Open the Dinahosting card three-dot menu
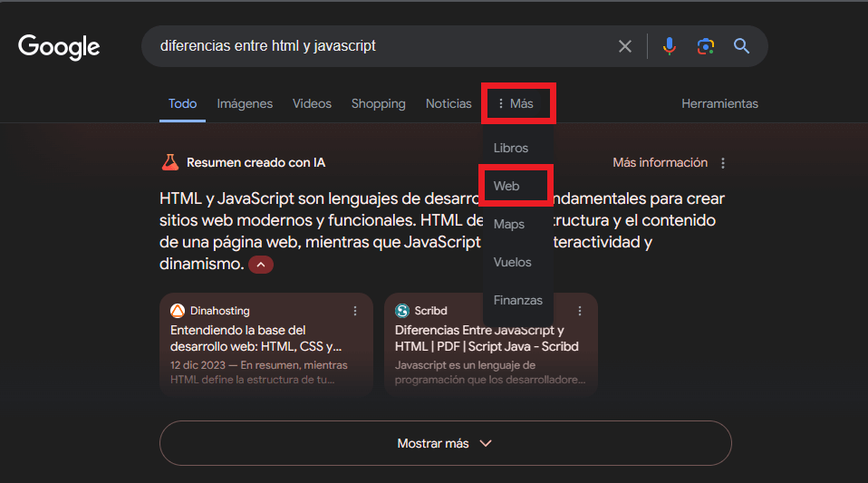Viewport: 868px width, 483px height. [355, 312]
